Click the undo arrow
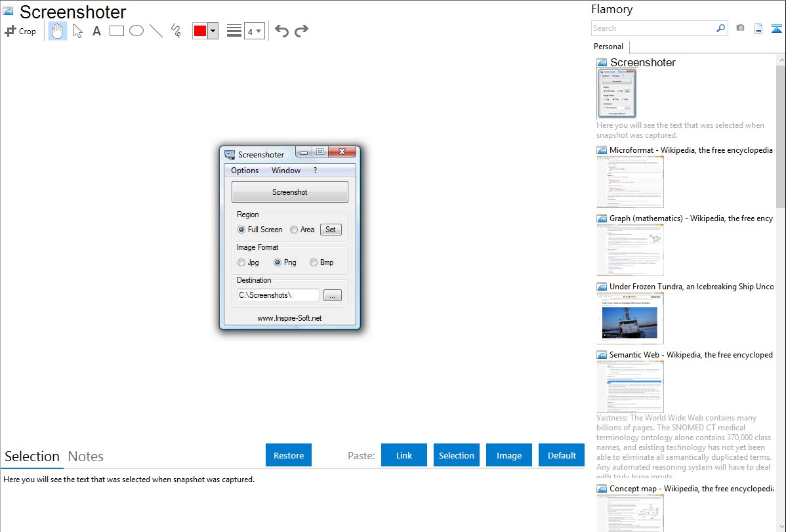 click(x=281, y=31)
